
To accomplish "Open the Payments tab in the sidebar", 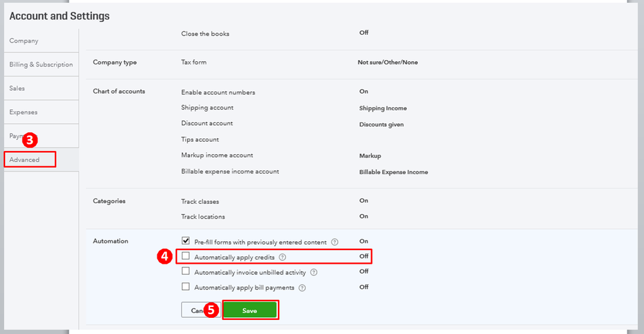I will [x=15, y=136].
